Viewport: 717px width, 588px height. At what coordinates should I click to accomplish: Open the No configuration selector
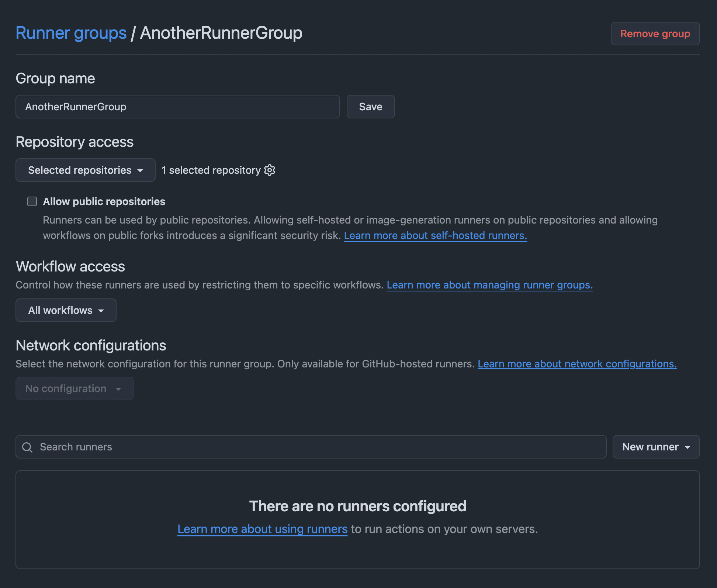point(74,388)
